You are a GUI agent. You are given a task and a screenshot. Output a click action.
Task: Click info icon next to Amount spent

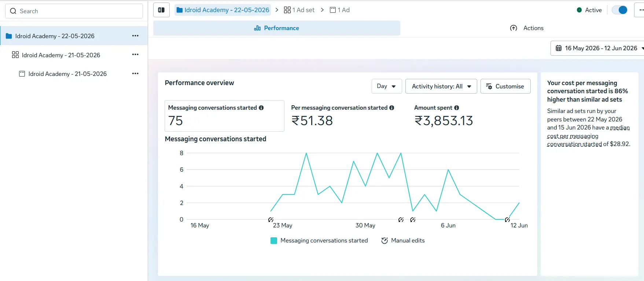coord(457,108)
